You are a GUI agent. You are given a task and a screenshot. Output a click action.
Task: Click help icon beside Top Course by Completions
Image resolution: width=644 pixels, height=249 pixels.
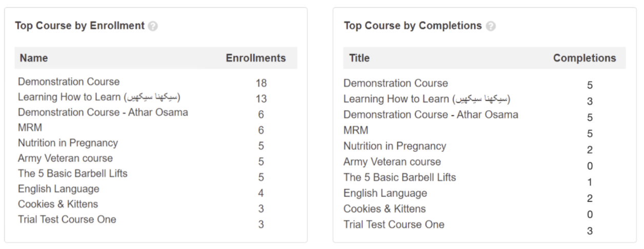(491, 26)
